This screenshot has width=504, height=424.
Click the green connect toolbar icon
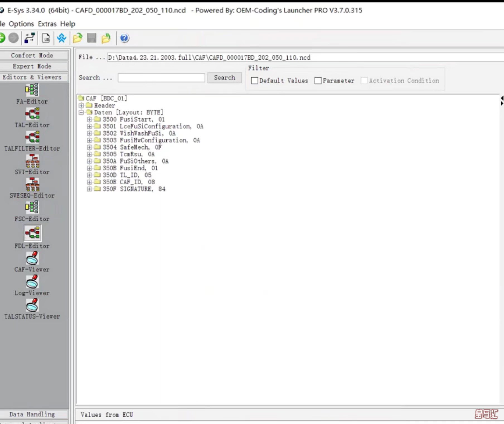[x=2, y=38]
